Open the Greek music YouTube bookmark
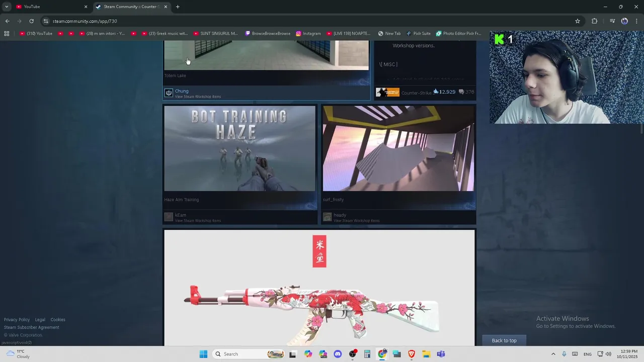This screenshot has height=362, width=644. pyautogui.click(x=165, y=34)
